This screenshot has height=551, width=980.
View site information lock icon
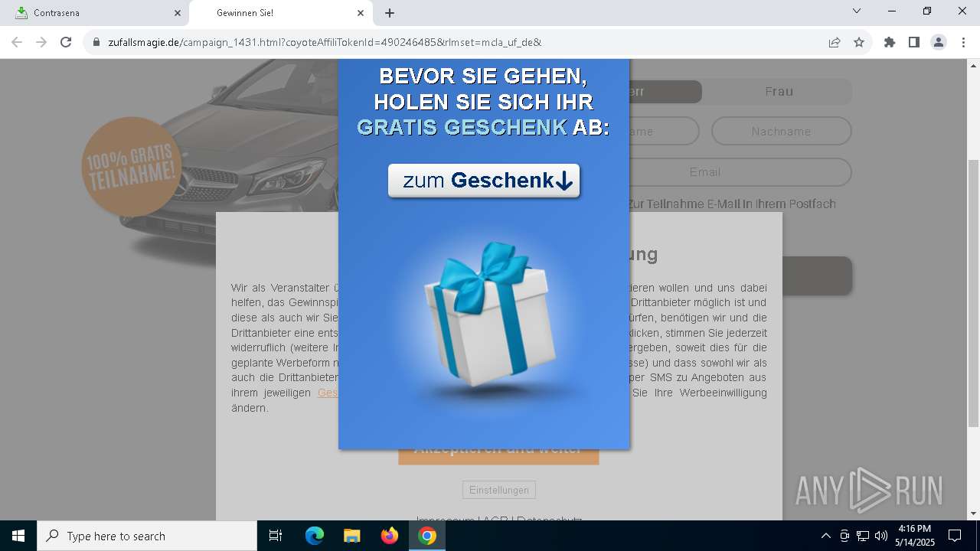[96, 42]
